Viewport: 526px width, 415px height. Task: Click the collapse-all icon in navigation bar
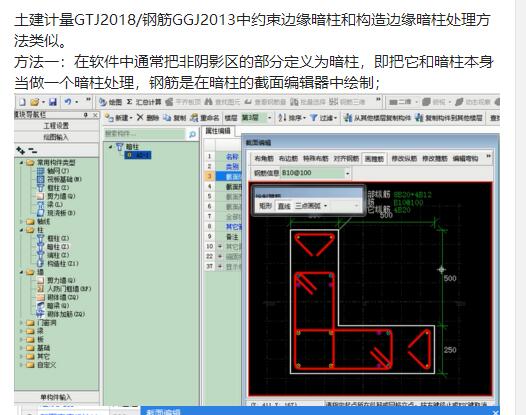33,151
